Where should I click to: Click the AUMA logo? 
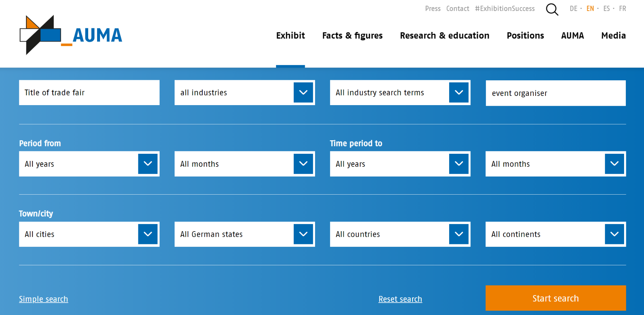point(71,35)
